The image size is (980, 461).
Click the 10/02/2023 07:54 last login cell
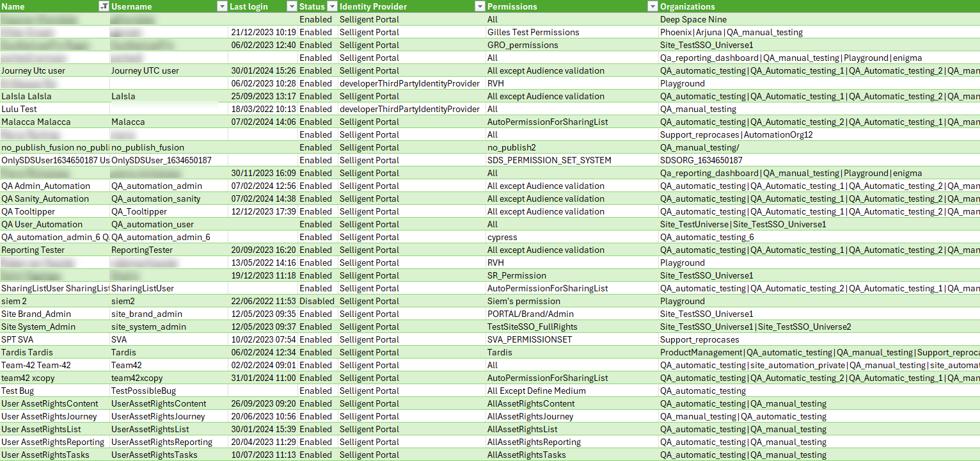263,339
